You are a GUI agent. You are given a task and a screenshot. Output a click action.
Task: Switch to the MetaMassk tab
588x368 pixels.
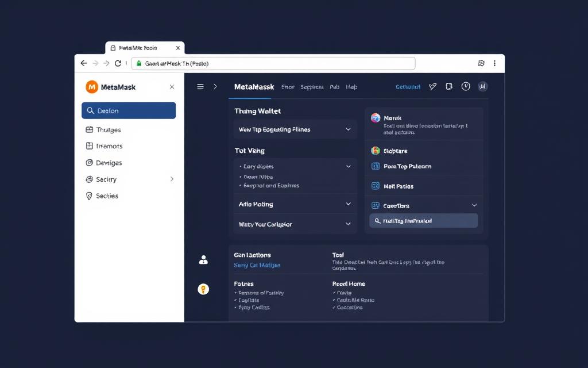(254, 87)
